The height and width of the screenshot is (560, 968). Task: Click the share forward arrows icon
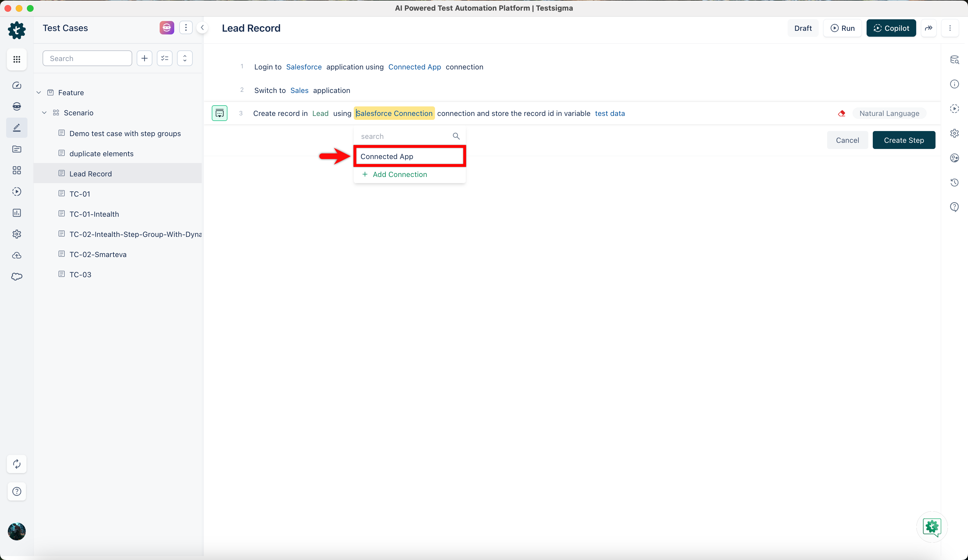pos(929,28)
